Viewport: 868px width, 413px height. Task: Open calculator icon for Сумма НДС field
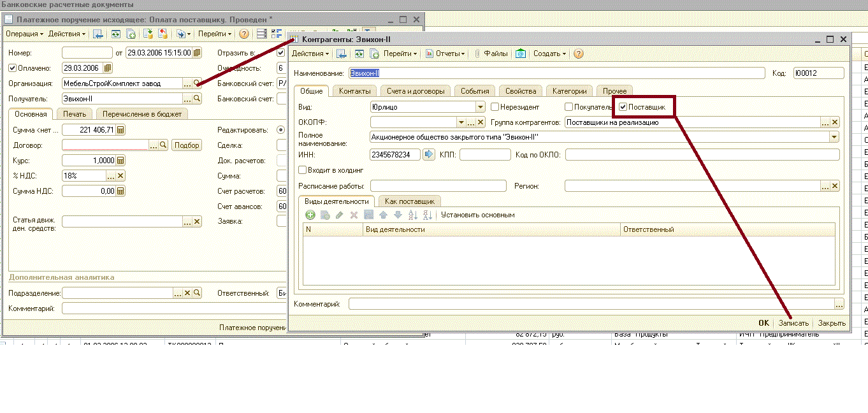coord(120,191)
